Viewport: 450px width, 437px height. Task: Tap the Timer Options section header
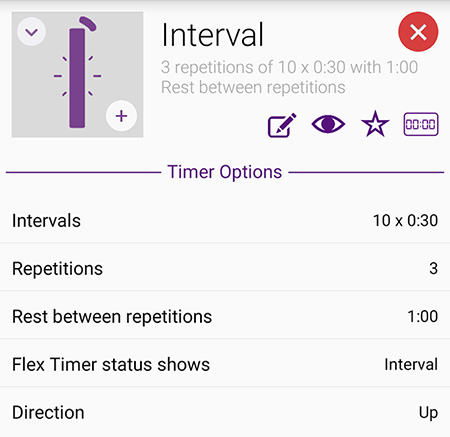pyautogui.click(x=225, y=172)
